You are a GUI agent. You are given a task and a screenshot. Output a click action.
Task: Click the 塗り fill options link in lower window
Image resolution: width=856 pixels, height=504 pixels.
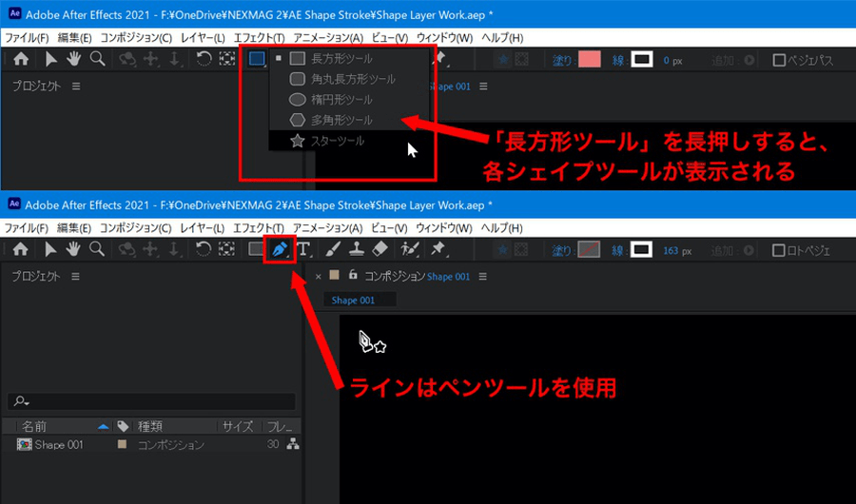coord(562,251)
